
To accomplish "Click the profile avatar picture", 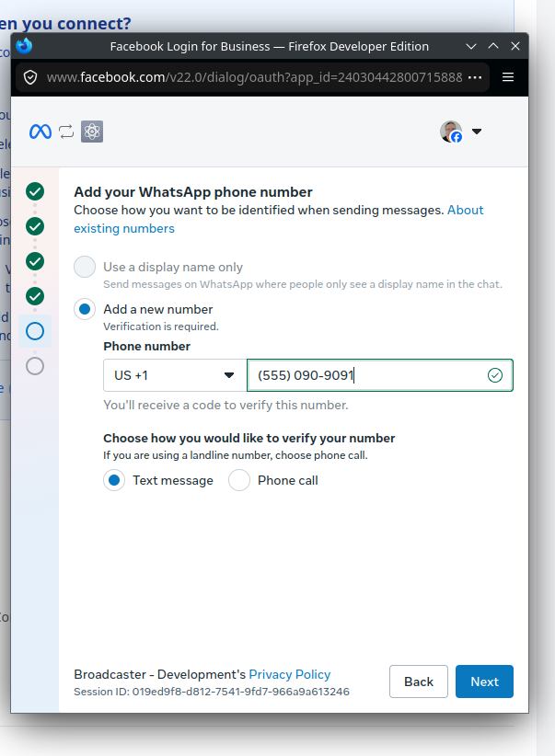I will pos(451,132).
